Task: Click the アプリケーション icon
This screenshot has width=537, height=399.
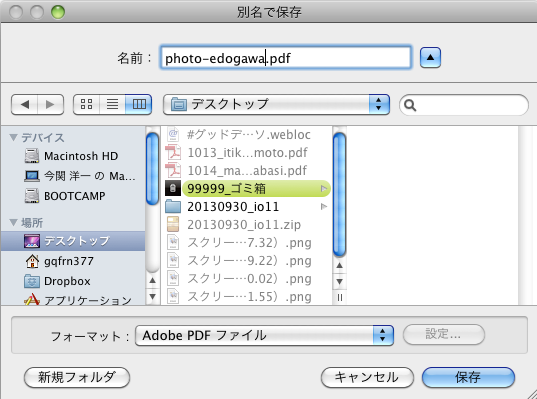Action: tap(32, 299)
